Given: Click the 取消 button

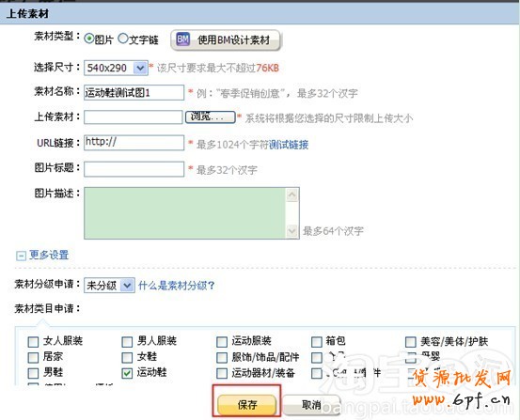Looking at the screenshot, I should [311, 404].
